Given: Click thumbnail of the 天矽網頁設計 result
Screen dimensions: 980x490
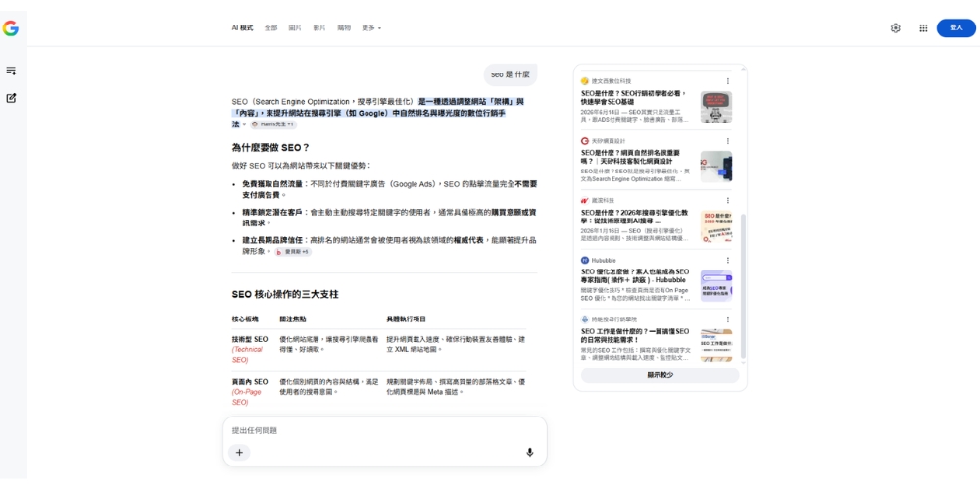Looking at the screenshot, I should tap(715, 167).
